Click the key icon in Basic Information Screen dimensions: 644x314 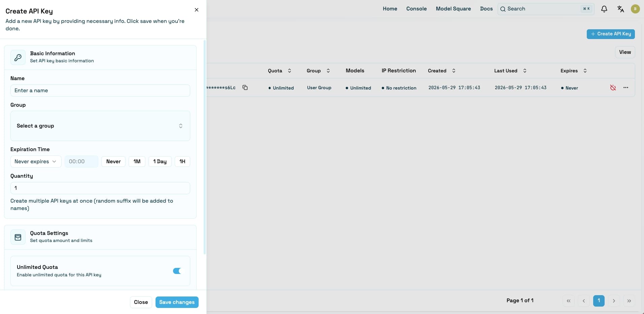point(18,58)
